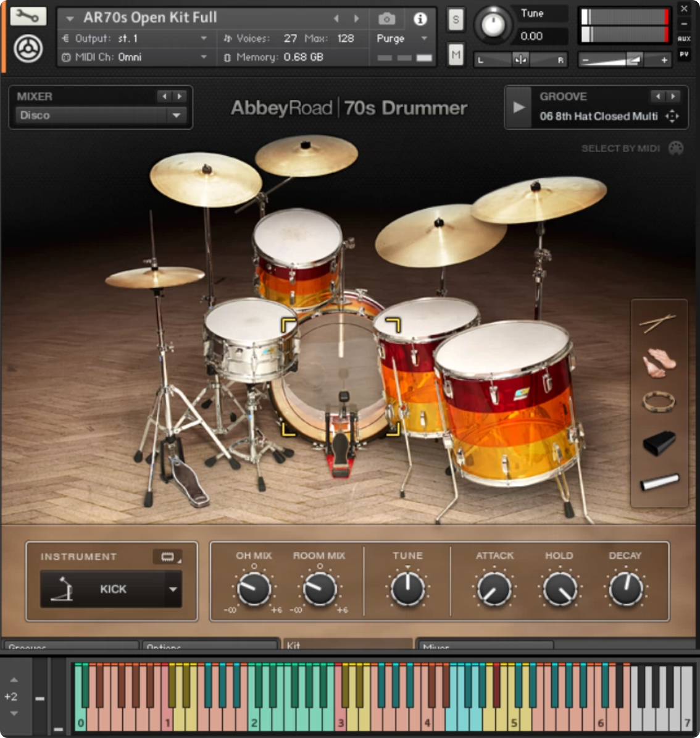
Task: Click the DECAY knob
Action: (626, 589)
